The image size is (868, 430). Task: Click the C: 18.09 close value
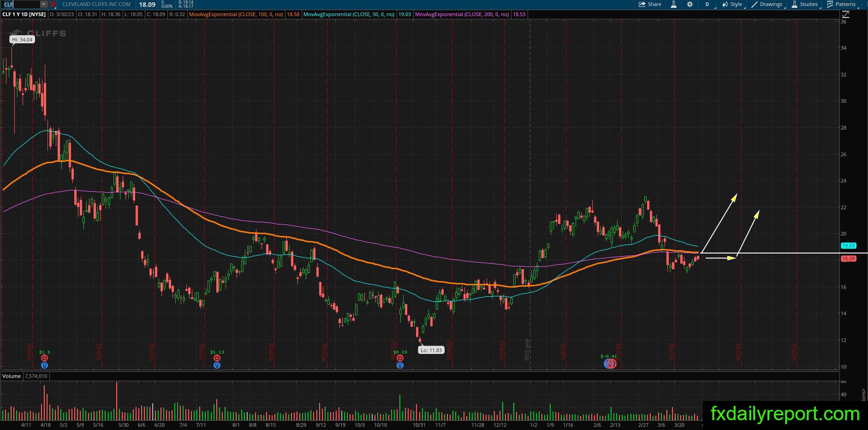pyautogui.click(x=155, y=14)
